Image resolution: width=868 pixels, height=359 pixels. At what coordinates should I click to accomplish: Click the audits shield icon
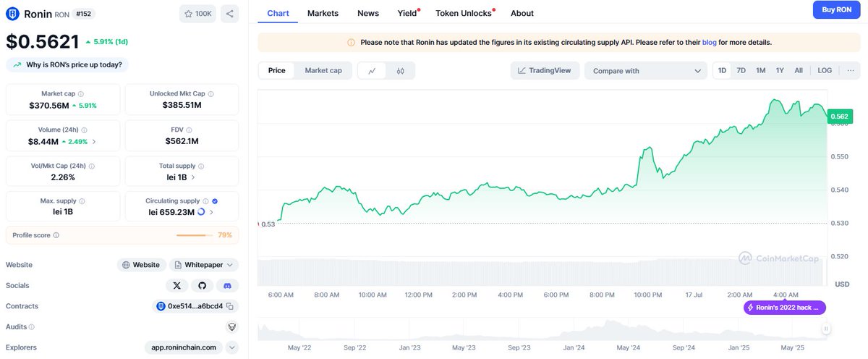click(231, 327)
